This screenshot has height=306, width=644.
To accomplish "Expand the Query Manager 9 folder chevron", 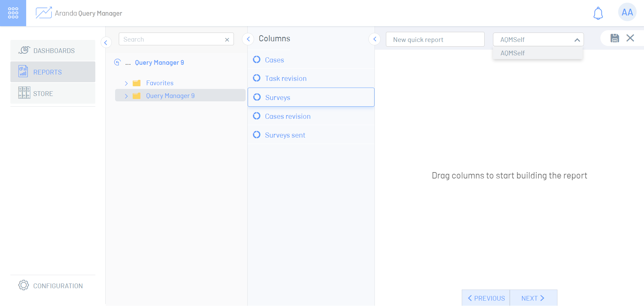I will pyautogui.click(x=126, y=96).
